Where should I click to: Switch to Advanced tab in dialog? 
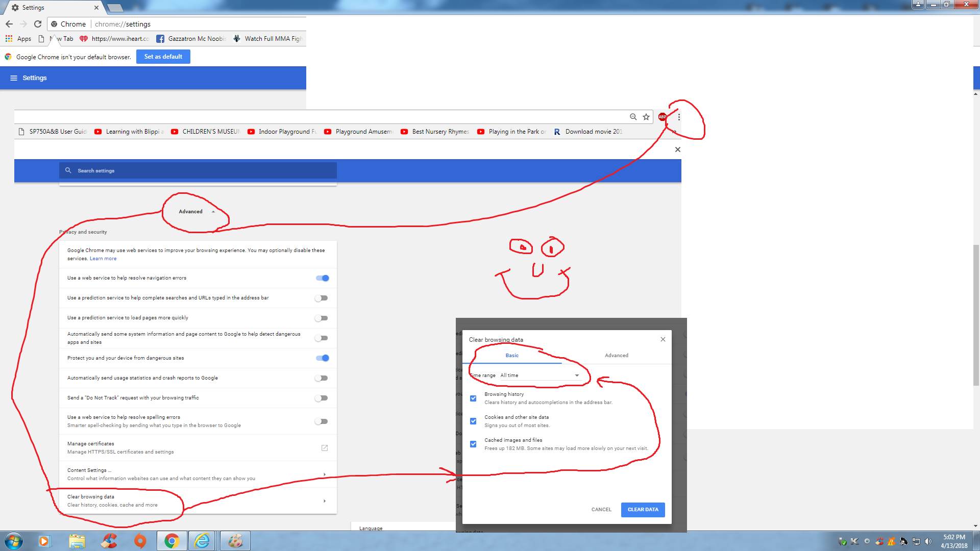click(616, 356)
